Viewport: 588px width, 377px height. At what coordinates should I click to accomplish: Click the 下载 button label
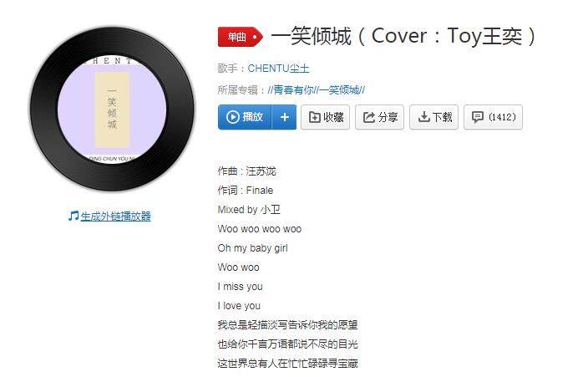pos(443,117)
